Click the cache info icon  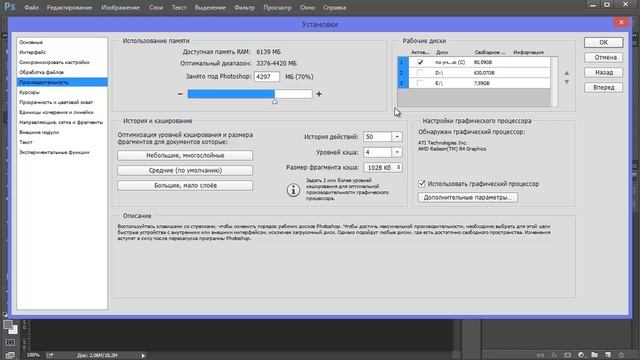[293, 190]
